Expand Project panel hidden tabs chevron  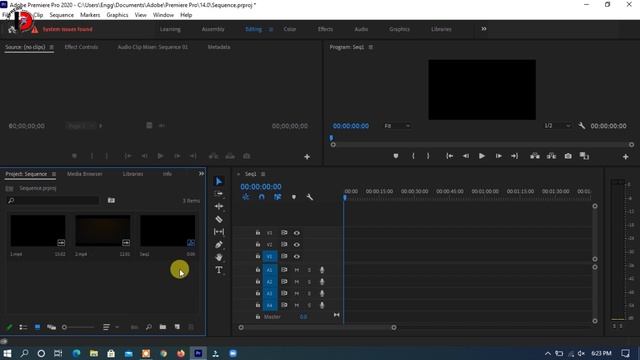201,174
